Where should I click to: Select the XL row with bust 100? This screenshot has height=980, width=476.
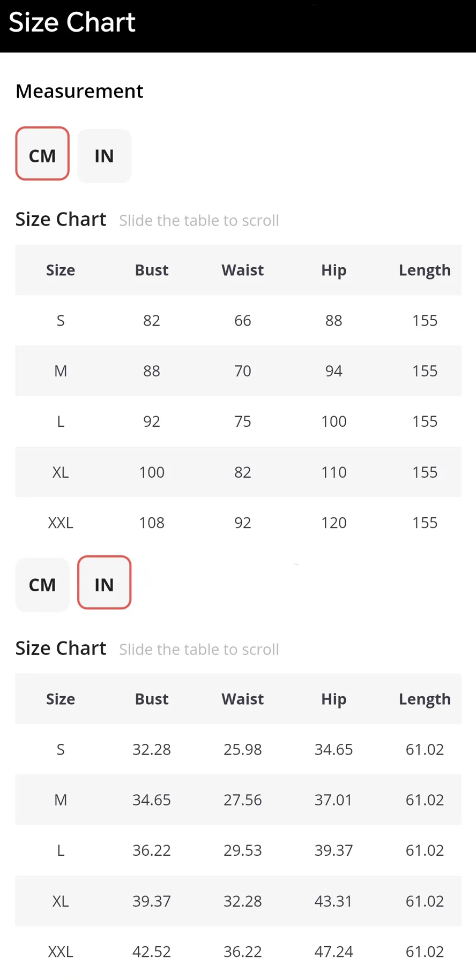[x=238, y=472]
